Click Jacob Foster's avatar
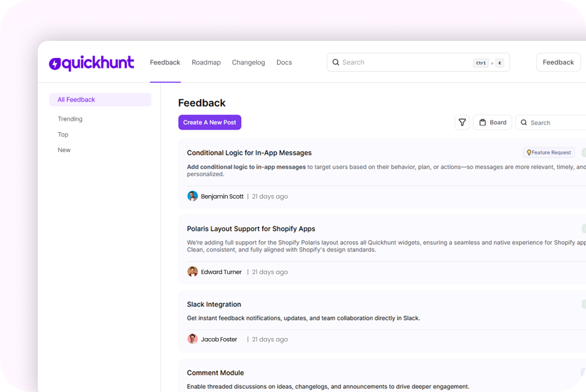The width and height of the screenshot is (586, 392). click(192, 339)
